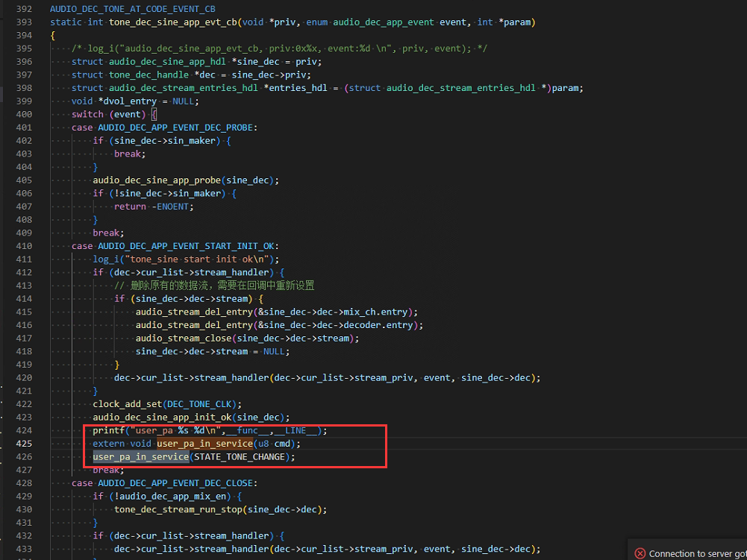This screenshot has height=560, width=747.
Task: Click the commented-out log_i line 395
Action: (279, 48)
